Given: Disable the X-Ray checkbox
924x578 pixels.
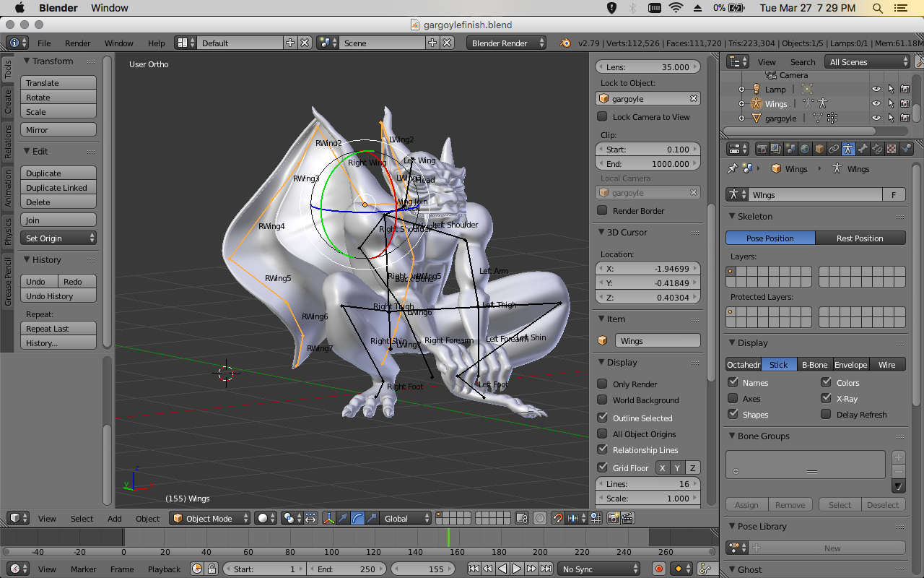Looking at the screenshot, I should point(827,398).
